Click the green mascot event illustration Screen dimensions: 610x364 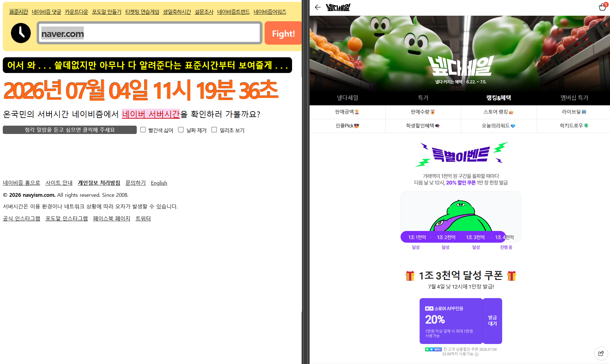(x=461, y=216)
